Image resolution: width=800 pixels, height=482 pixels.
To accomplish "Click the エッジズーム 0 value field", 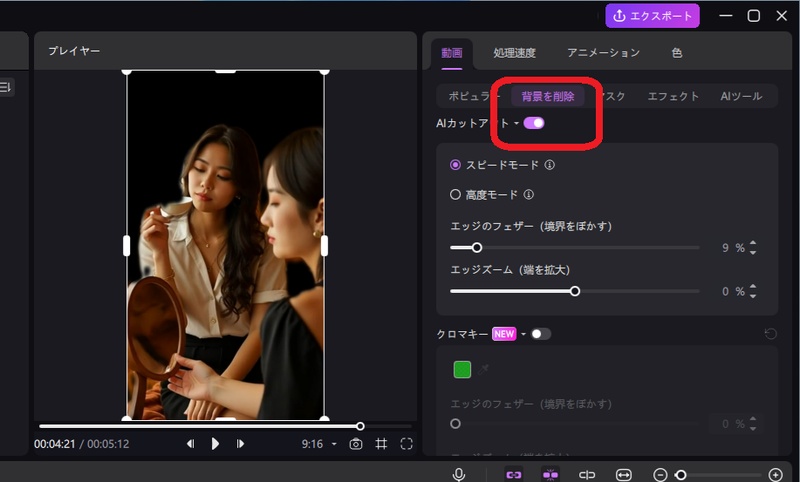I will [724, 292].
